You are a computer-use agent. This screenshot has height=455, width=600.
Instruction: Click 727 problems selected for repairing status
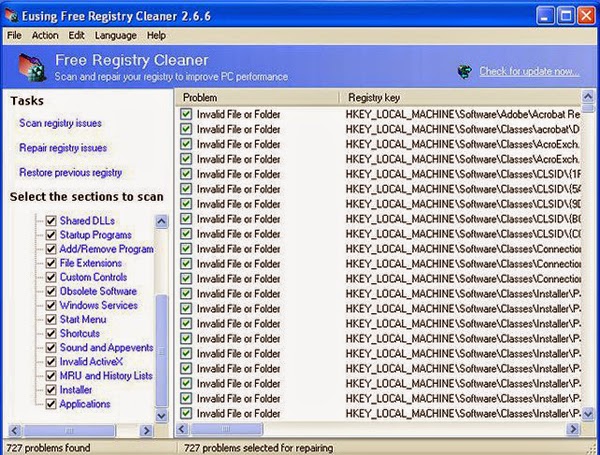coord(259,448)
